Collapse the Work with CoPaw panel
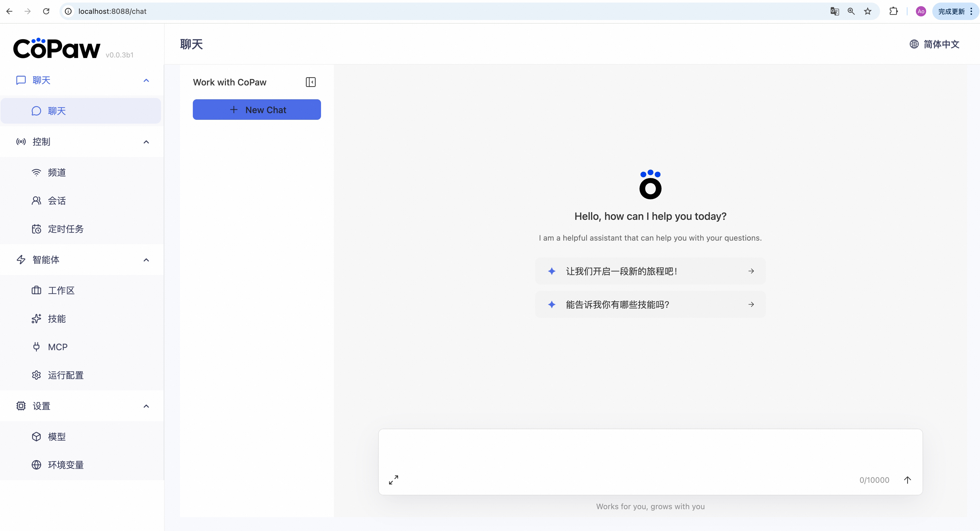Viewport: 980px width, 531px height. [311, 82]
